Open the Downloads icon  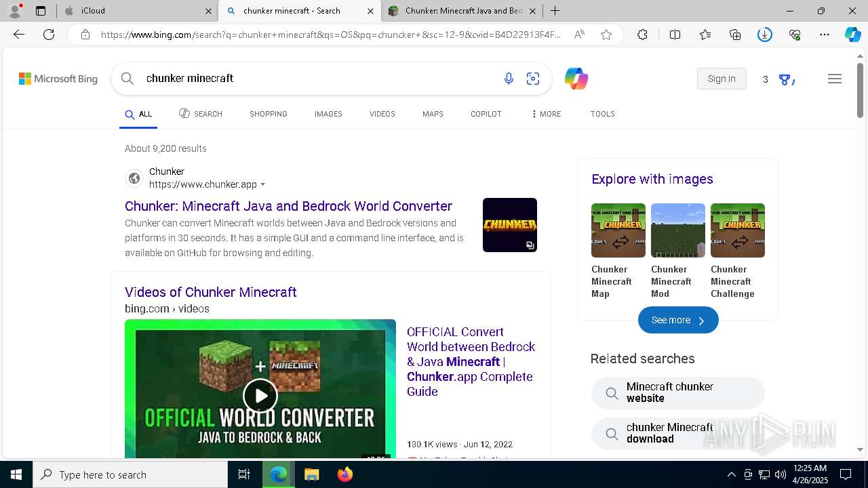click(x=765, y=35)
